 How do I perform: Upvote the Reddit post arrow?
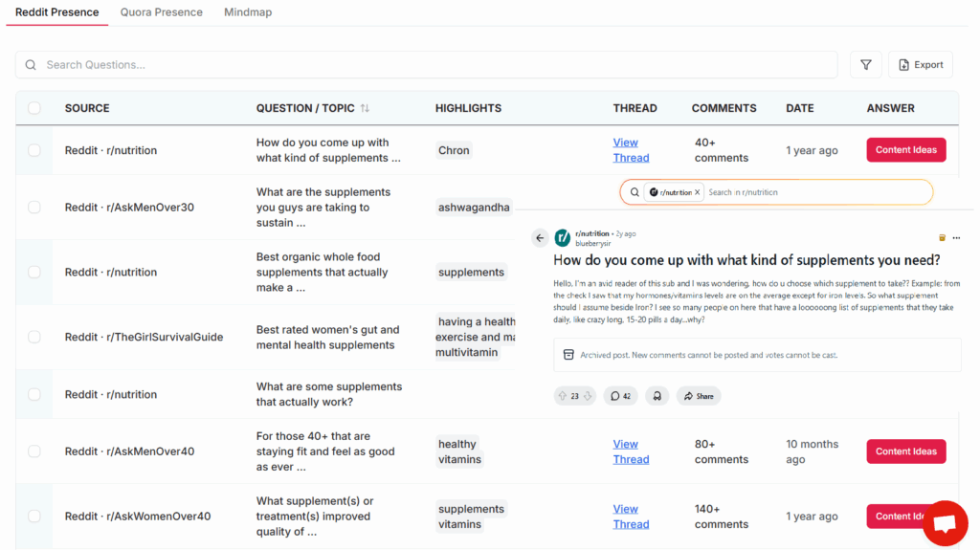click(x=562, y=396)
